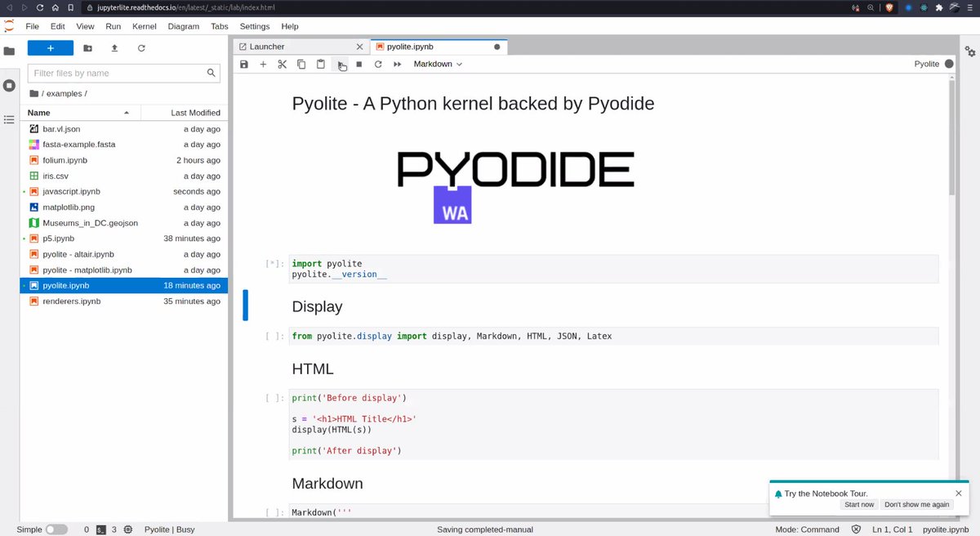
Task: Collapse the Display heading cell blue bar
Action: tap(245, 305)
